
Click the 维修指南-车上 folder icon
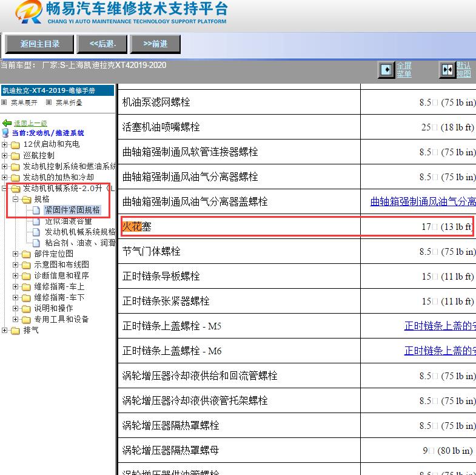click(x=27, y=287)
